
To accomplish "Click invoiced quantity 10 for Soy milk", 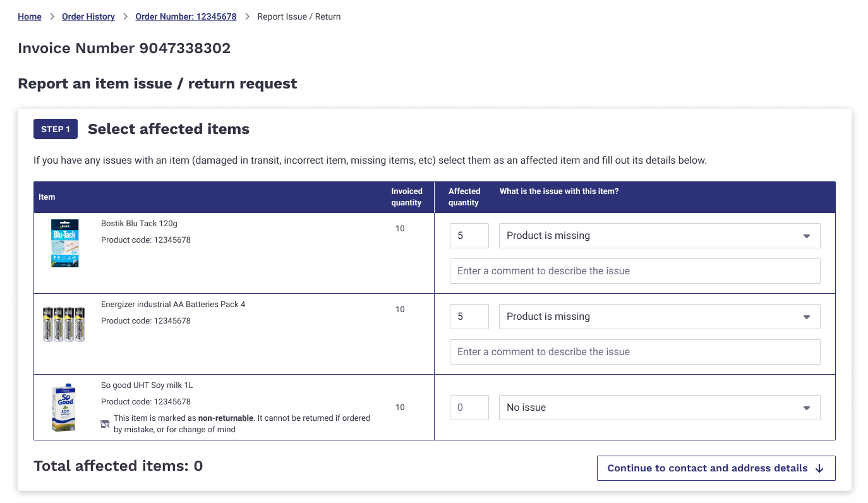I will (x=400, y=408).
